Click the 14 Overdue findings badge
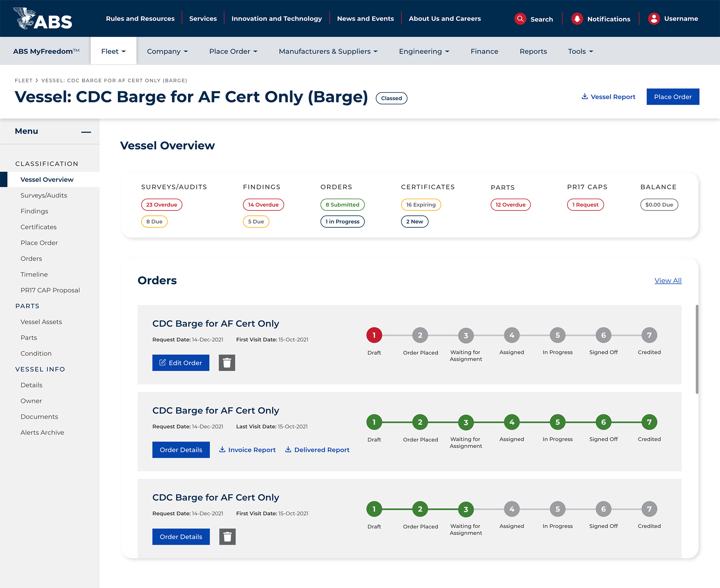Screen dimensions: 720x588 click(263, 204)
